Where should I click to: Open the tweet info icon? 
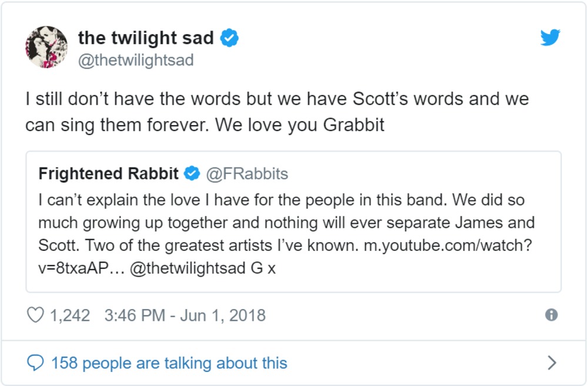[x=551, y=315]
